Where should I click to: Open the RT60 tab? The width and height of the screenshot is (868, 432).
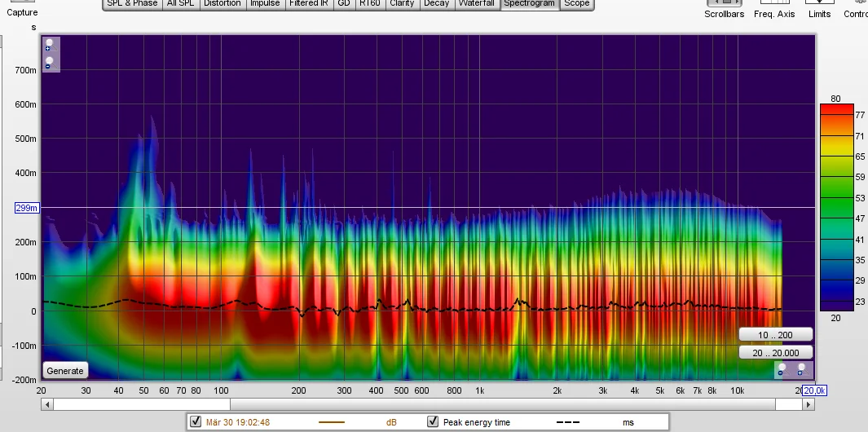click(370, 4)
